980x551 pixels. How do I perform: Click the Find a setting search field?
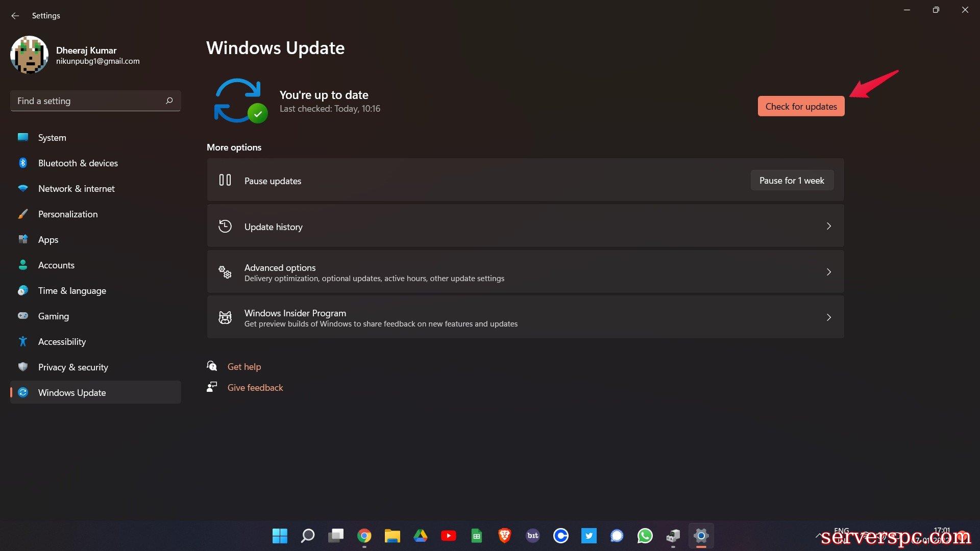(87, 101)
